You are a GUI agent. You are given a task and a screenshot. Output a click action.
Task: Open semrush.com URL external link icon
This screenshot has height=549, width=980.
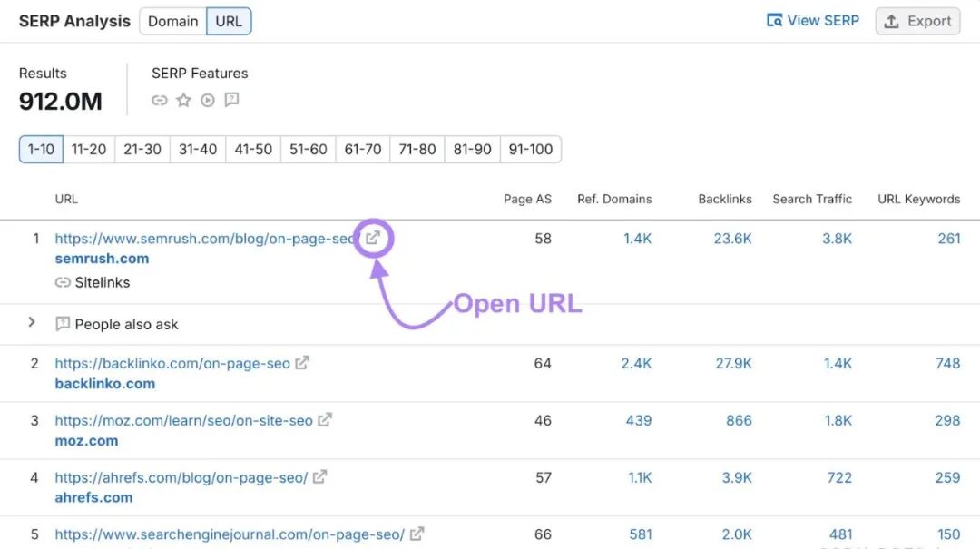373,238
